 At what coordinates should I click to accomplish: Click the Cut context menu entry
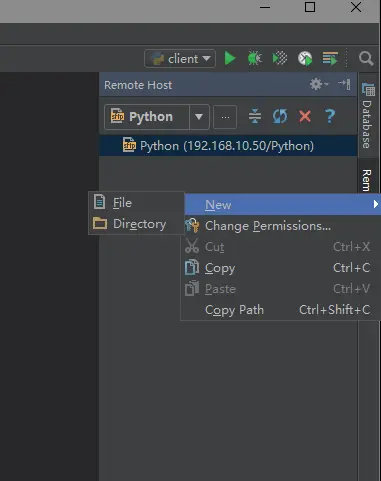[282, 247]
